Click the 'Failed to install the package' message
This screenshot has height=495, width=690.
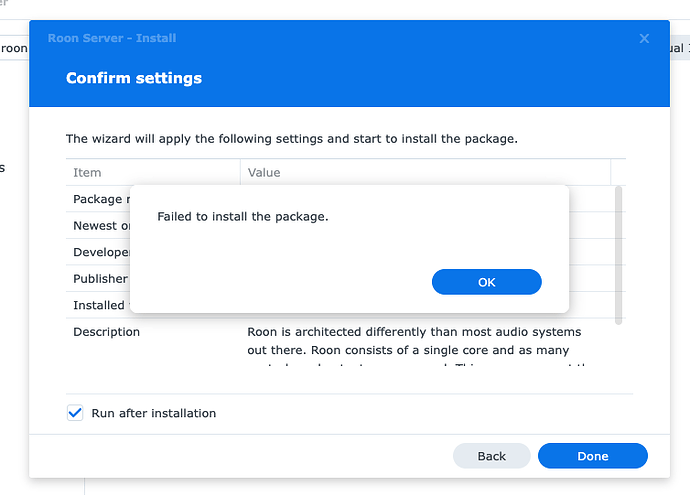pyautogui.click(x=243, y=216)
